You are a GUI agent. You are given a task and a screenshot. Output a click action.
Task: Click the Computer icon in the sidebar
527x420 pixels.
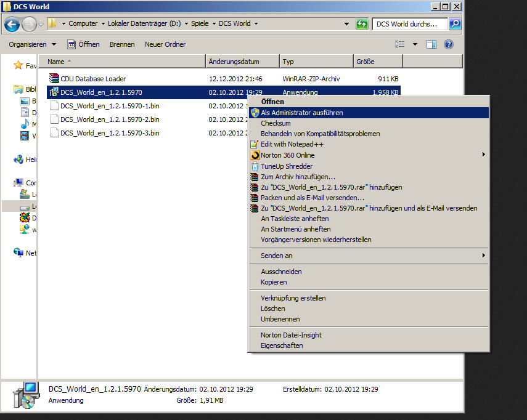[18, 183]
